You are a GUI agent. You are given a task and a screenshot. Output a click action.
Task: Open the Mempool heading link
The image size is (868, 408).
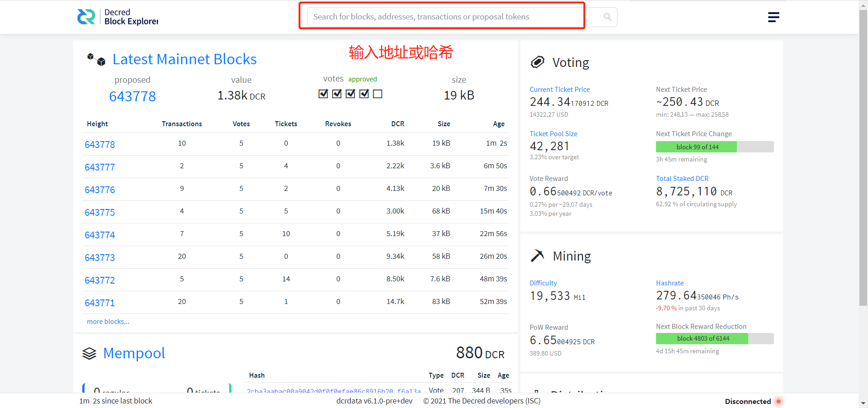[134, 353]
